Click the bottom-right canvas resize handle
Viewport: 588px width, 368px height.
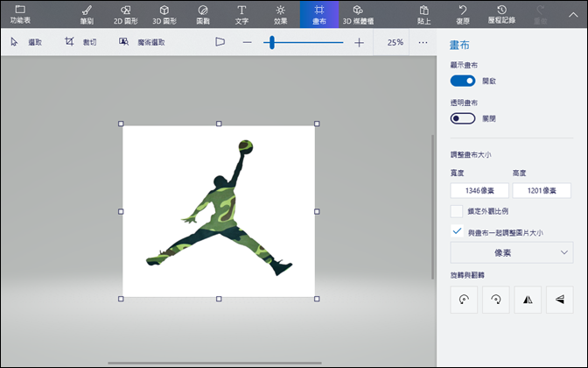(x=317, y=299)
